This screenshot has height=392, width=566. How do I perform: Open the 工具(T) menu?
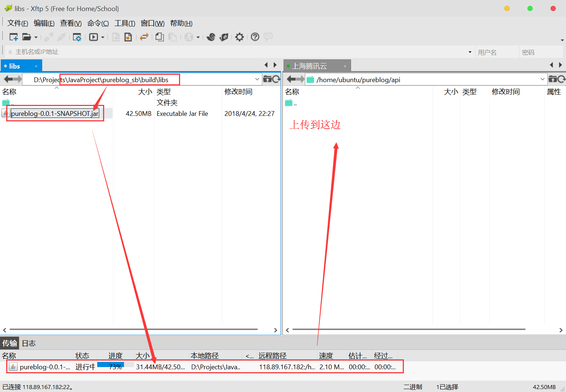(125, 23)
